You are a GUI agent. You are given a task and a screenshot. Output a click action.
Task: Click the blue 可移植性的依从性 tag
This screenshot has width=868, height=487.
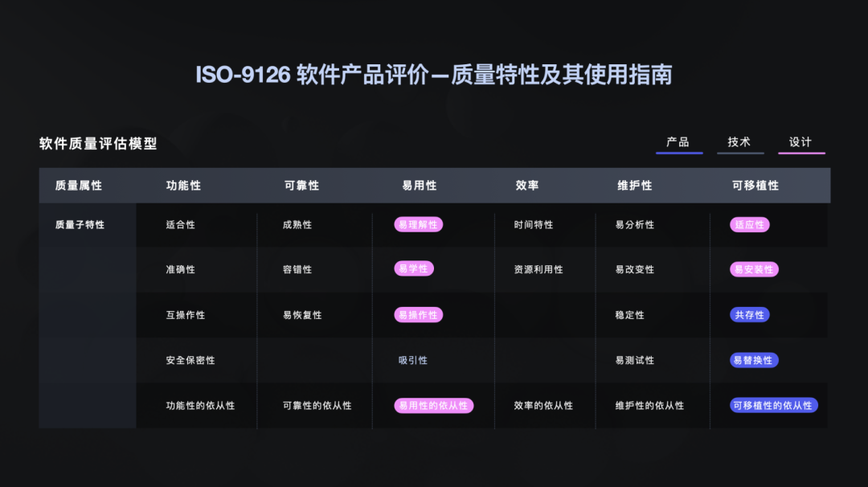click(x=773, y=406)
